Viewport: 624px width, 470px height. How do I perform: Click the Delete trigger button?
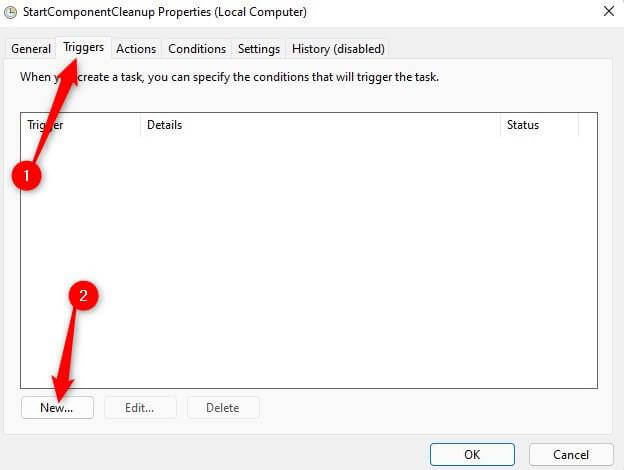coord(223,408)
